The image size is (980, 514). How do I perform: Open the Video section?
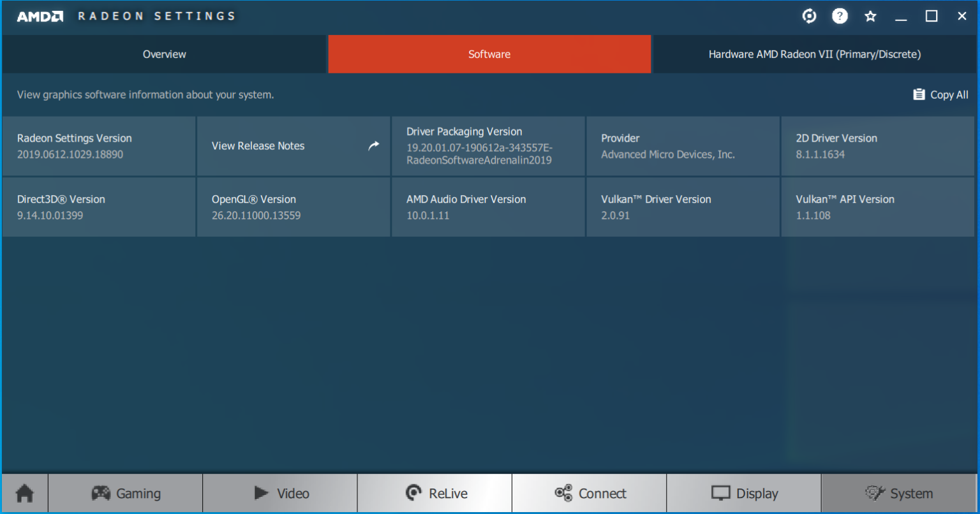tap(281, 493)
